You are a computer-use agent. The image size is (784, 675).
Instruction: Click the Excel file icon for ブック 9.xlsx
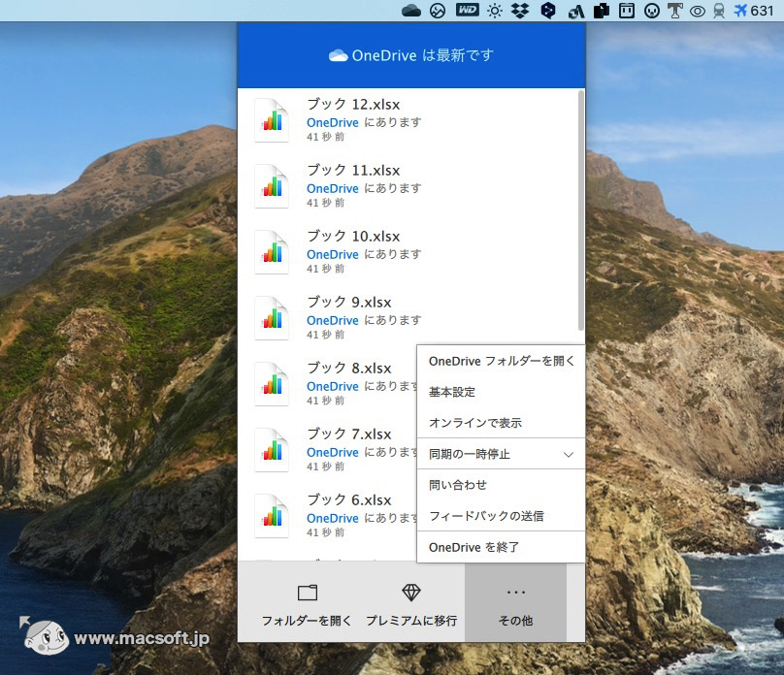click(272, 317)
